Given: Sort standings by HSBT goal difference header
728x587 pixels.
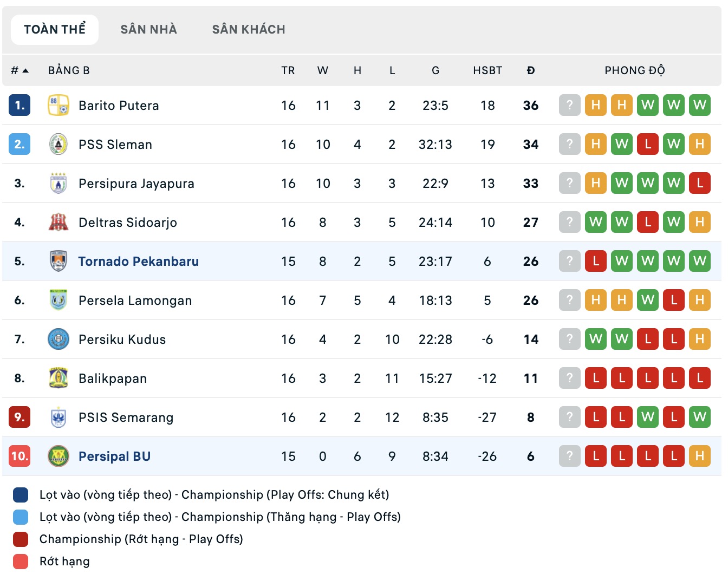Looking at the screenshot, I should tap(487, 70).
